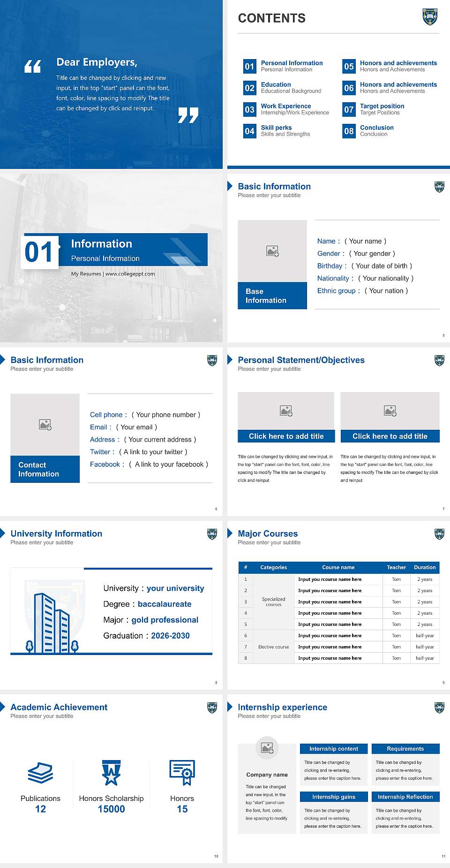Click the crest logo on Academic Achievement slide
Viewport: 450px width, 868px height.
(212, 708)
